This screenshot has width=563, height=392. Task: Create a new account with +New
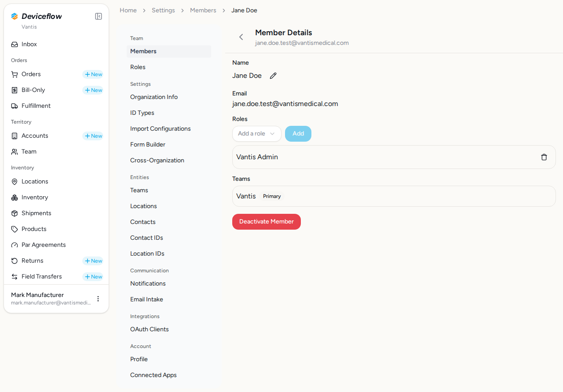coord(93,136)
